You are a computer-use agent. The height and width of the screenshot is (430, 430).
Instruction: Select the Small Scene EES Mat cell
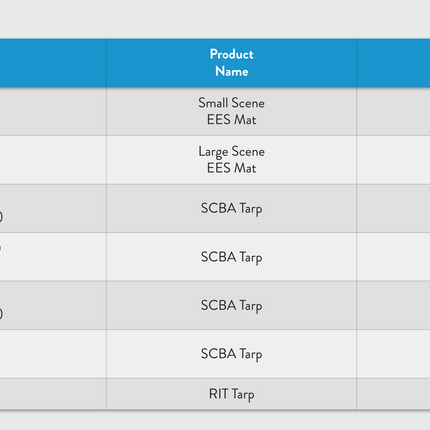coord(231,111)
